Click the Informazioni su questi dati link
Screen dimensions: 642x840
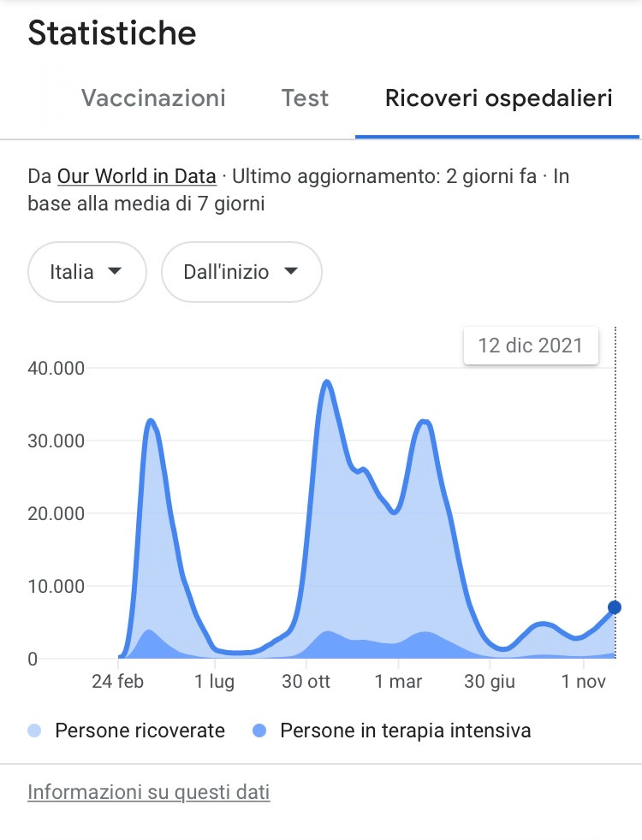pyautogui.click(x=149, y=792)
